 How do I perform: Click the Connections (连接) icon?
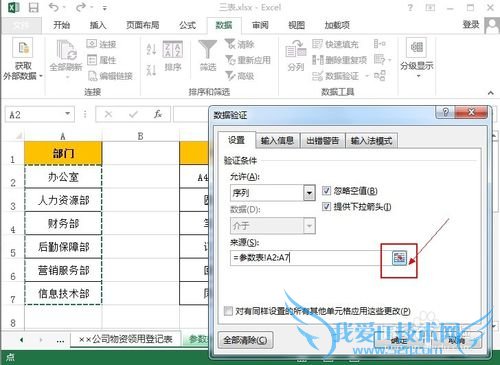(x=92, y=44)
